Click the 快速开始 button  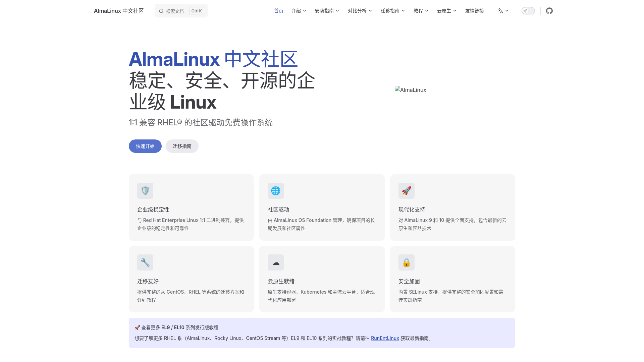pos(145,146)
